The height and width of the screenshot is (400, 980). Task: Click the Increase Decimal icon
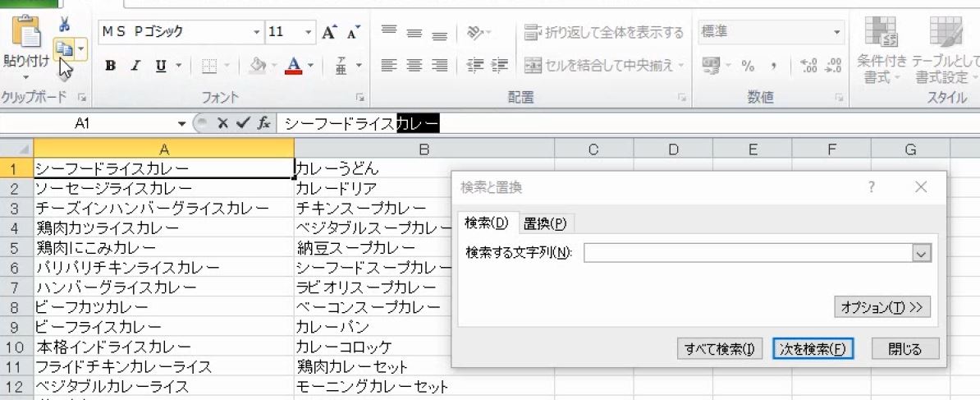(x=808, y=66)
